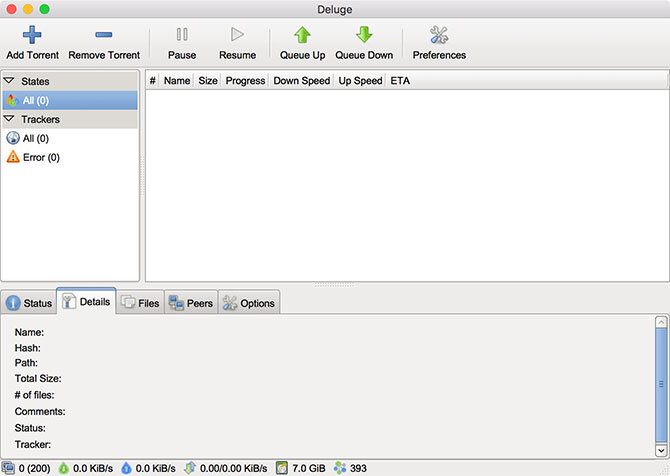The height and width of the screenshot is (476, 670).
Task: Click the DHT nodes icon
Action: tap(340, 468)
